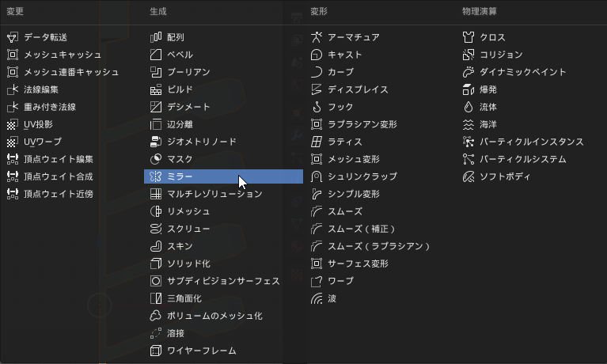The height and width of the screenshot is (364, 607).
Task: Pick the シュリンクラップ deform modifier
Action: tap(362, 176)
